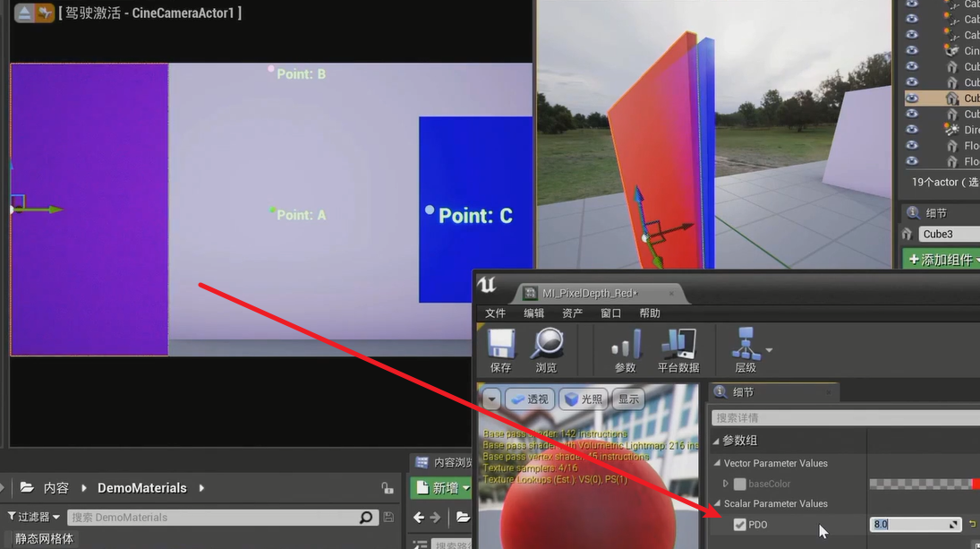This screenshot has width=980, height=549.
Task: Go forward with the right arrow icon
Action: click(436, 517)
